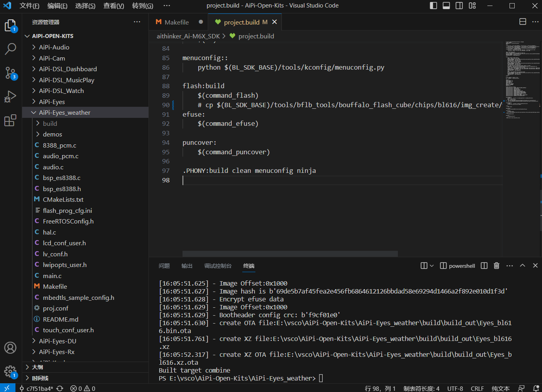
Task: Open the 查看(V) menu
Action: pos(114,6)
